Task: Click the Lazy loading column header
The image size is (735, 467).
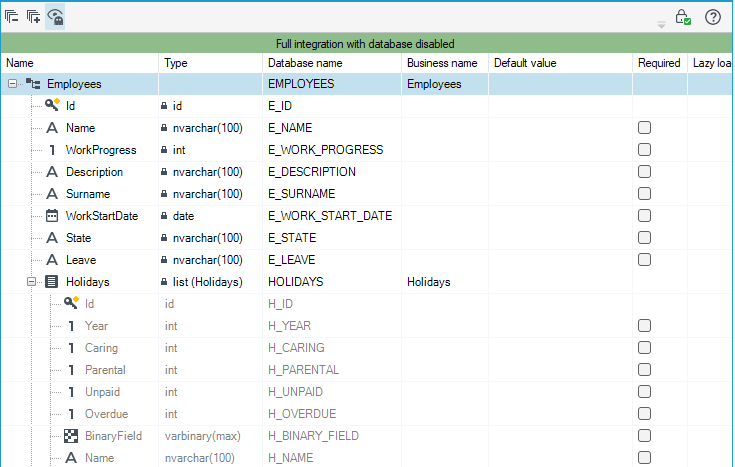Action: (x=710, y=63)
